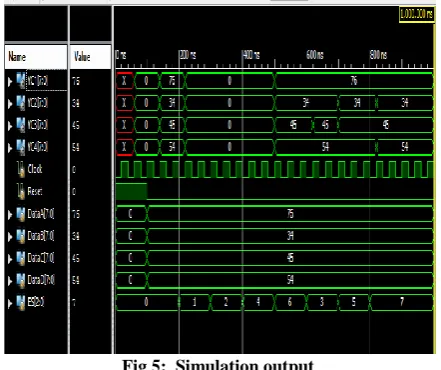Image resolution: width=441 pixels, height=370 pixels.
Task: Select the DataC[7:0] bus icon
Action: point(21,258)
